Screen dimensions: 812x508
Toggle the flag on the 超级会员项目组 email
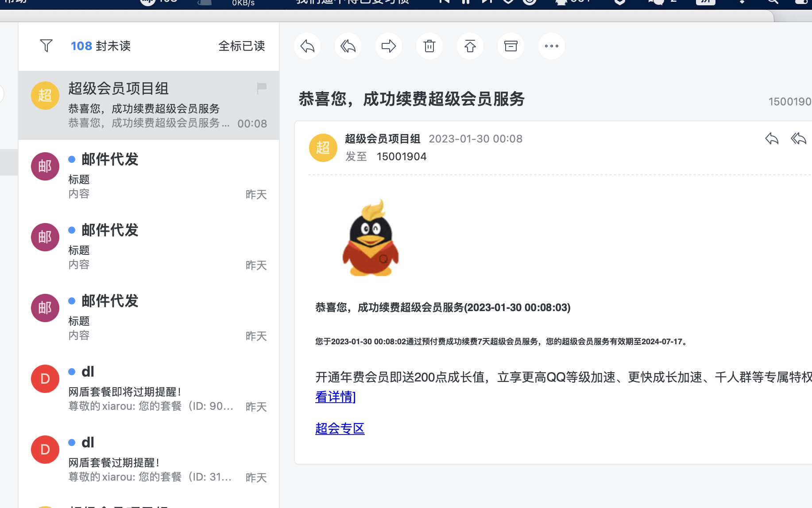[x=262, y=88]
